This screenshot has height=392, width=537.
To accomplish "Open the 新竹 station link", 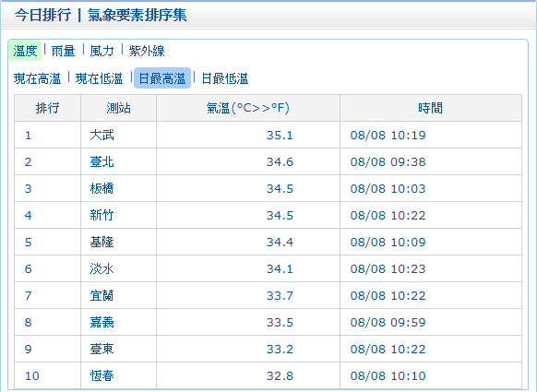I will click(101, 215).
